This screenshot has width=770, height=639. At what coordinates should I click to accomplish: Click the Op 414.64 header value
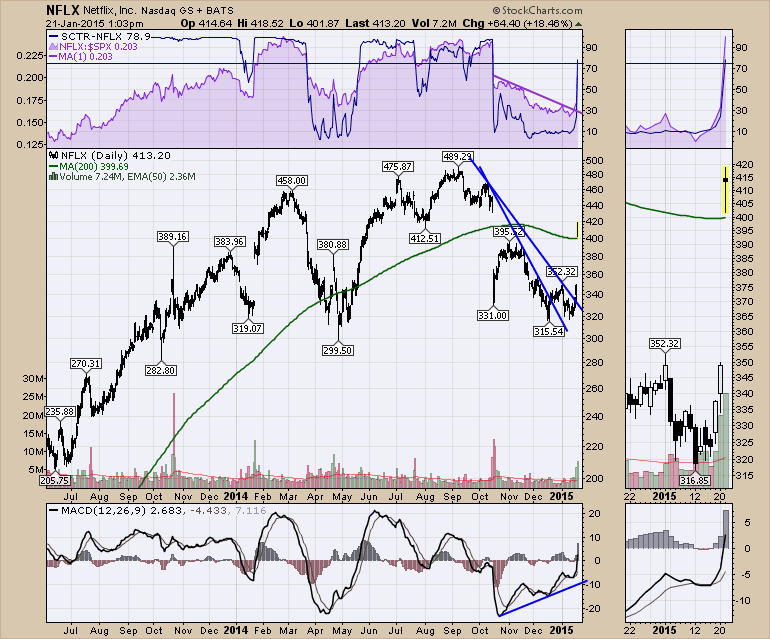coord(206,23)
